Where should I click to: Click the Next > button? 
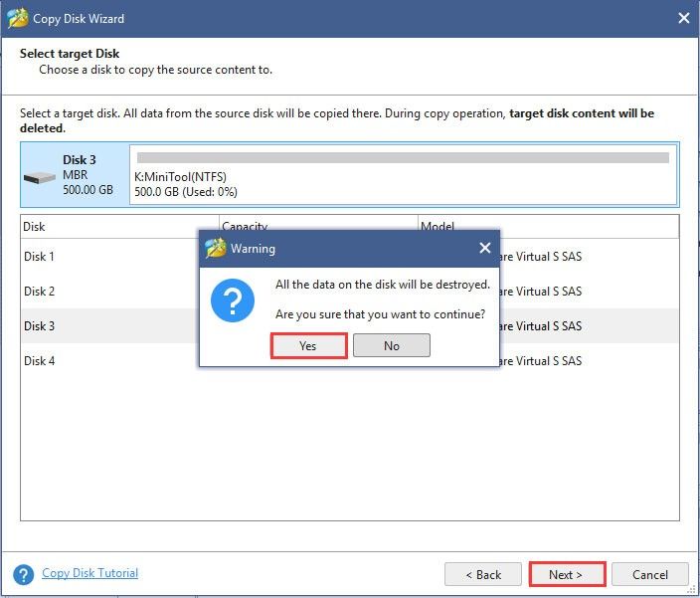pos(567,574)
